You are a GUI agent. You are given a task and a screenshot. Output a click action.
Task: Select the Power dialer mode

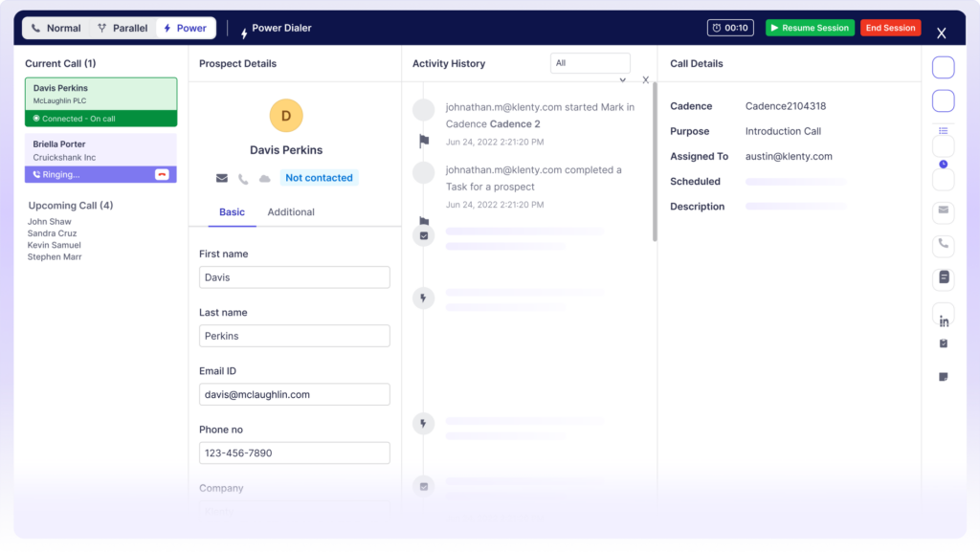[185, 29]
